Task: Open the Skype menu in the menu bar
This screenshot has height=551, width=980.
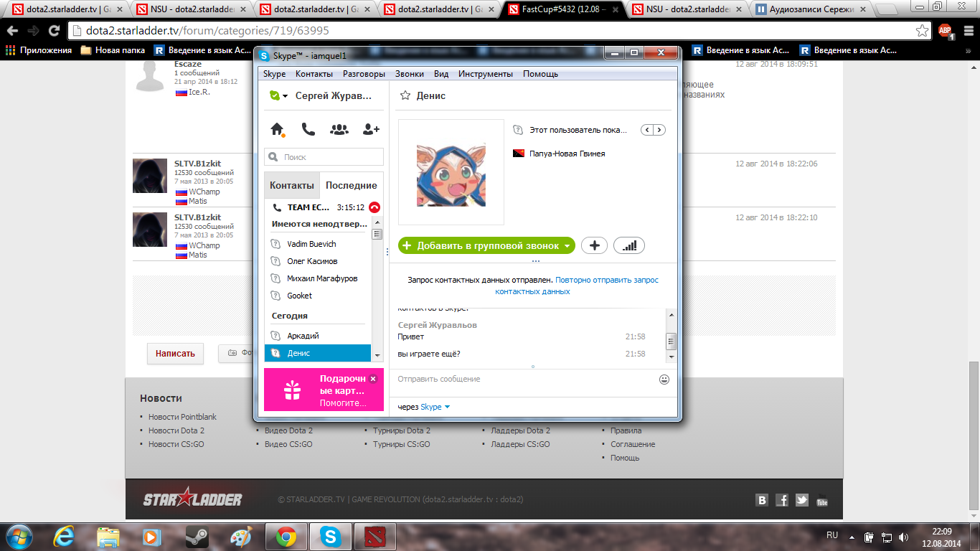Action: [x=274, y=74]
